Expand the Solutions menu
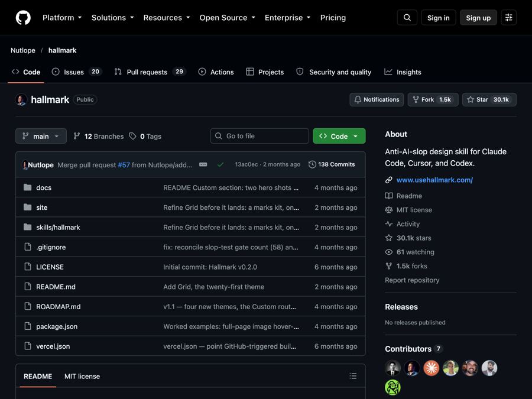 pyautogui.click(x=113, y=18)
